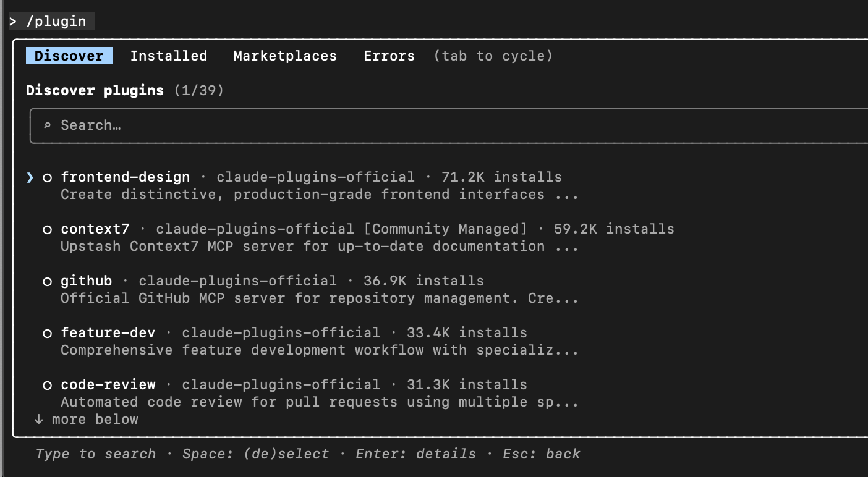This screenshot has height=477, width=868.
Task: Toggle the feature-dev plugin selection circle
Action: [x=47, y=334]
